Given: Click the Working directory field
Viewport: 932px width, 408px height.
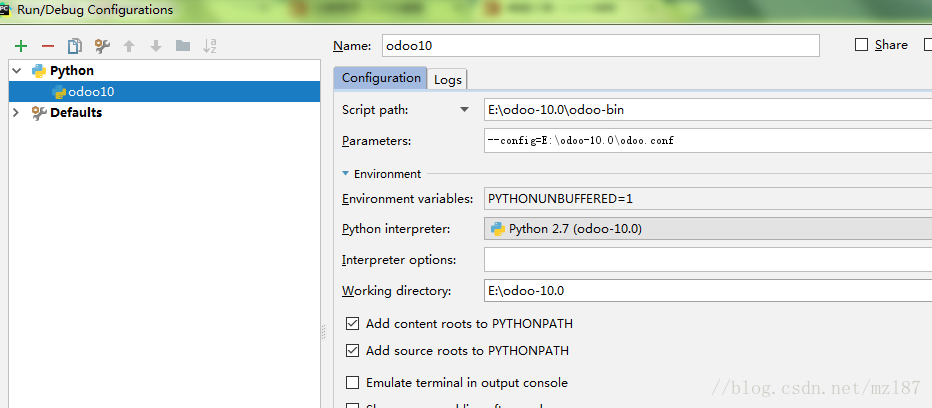Looking at the screenshot, I should tap(708, 291).
